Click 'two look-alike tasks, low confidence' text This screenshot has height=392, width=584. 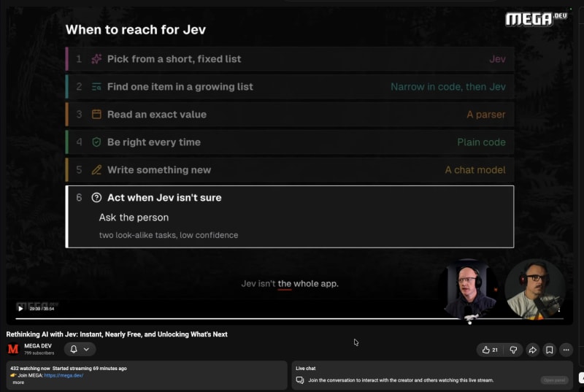pyautogui.click(x=169, y=235)
